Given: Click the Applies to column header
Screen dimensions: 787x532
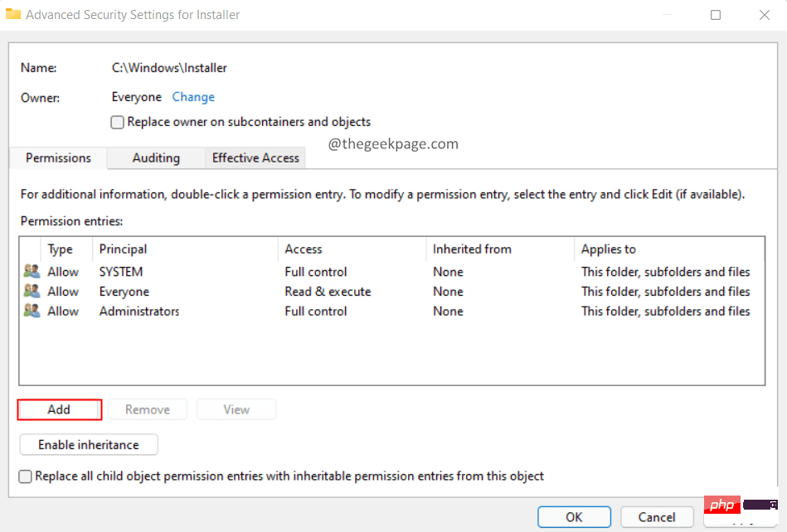Looking at the screenshot, I should (609, 249).
